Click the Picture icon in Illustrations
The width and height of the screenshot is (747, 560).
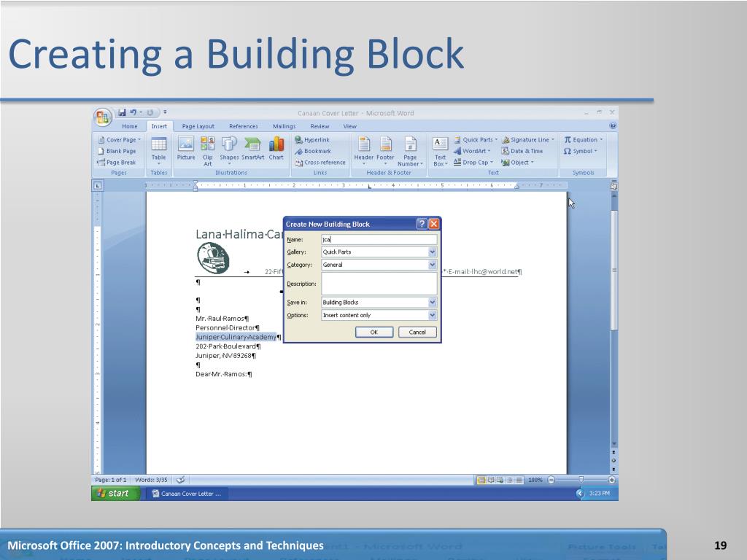point(186,148)
